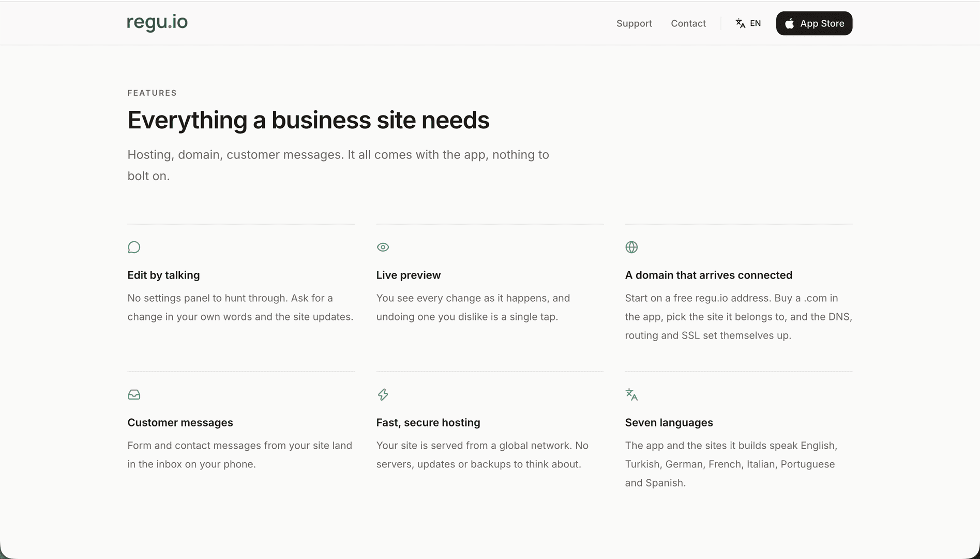This screenshot has width=980, height=559.
Task: Click the lightning bolt icon above hosting
Action: click(x=383, y=395)
